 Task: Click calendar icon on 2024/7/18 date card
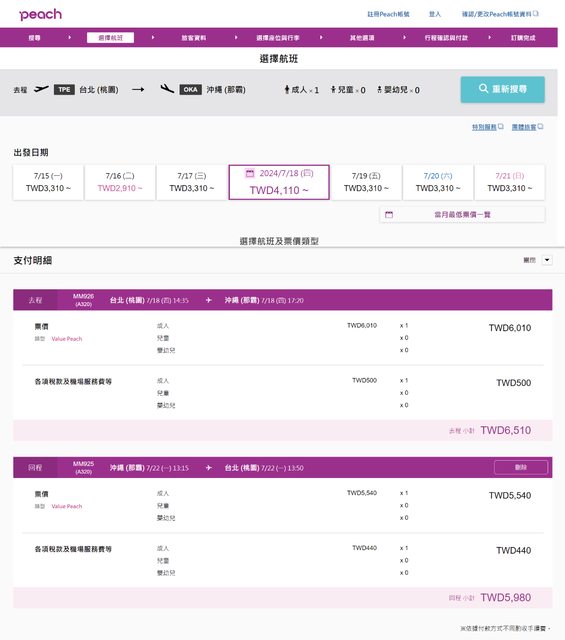click(250, 173)
